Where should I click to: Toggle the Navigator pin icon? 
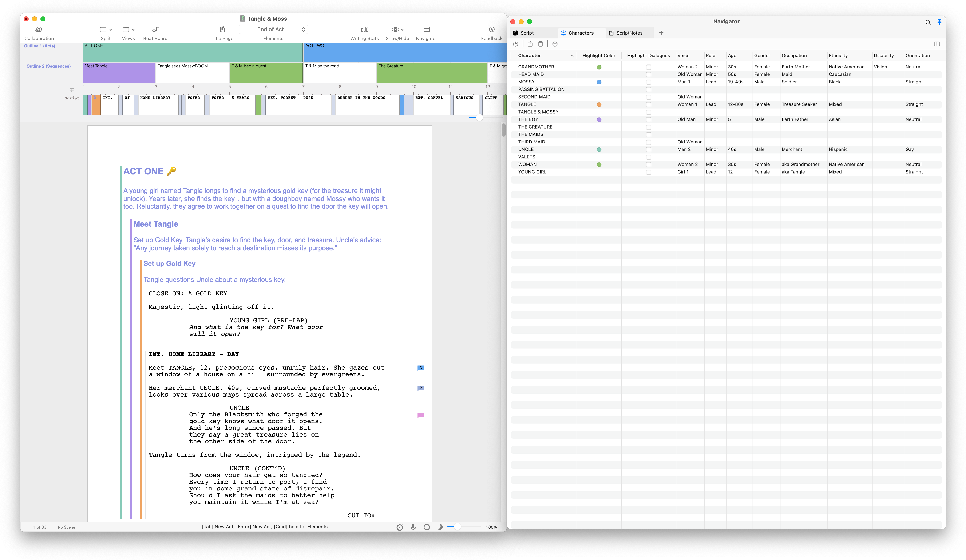coord(939,22)
